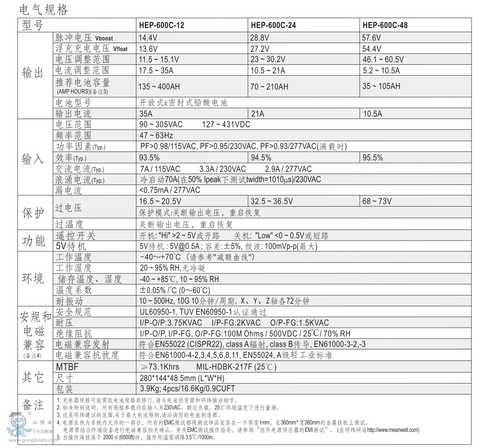Click the www.gongboshi.com watermark link
This screenshot has height=448, width=483.
click(30, 439)
